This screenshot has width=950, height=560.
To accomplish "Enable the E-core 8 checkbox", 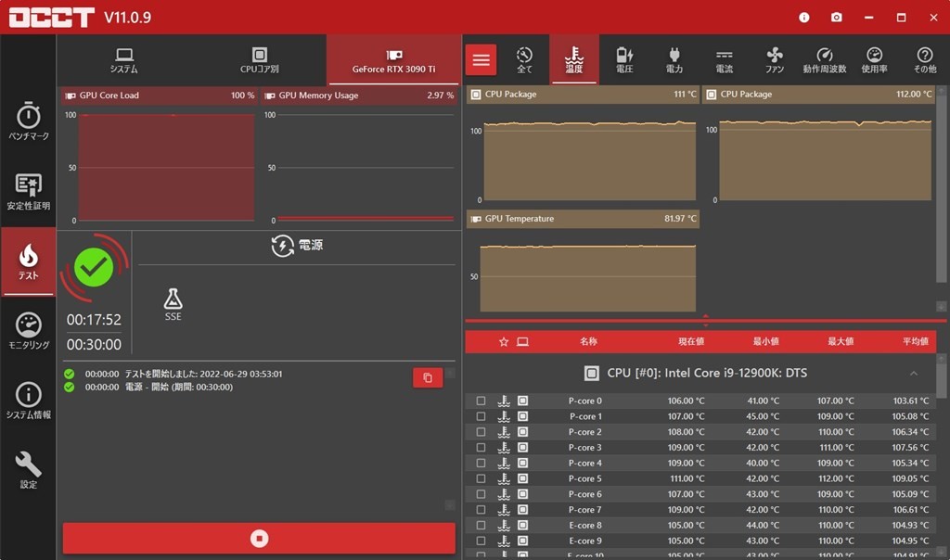I will click(x=481, y=526).
